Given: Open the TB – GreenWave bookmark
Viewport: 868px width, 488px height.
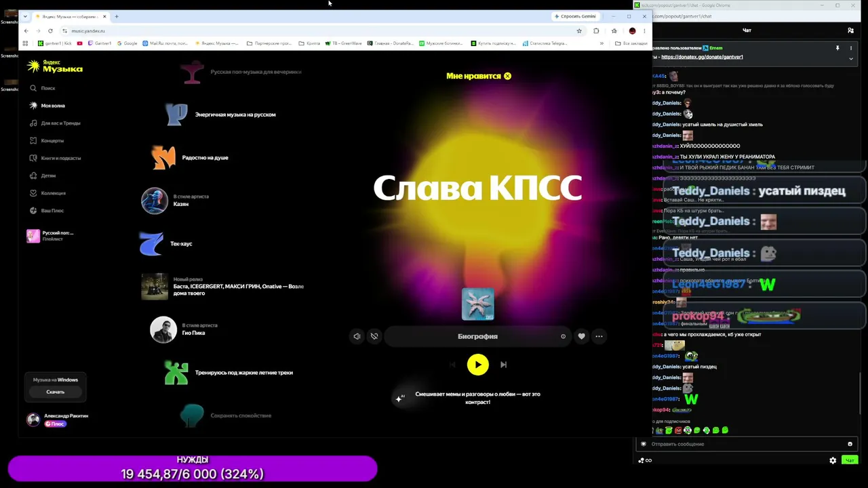Looking at the screenshot, I should 344,43.
